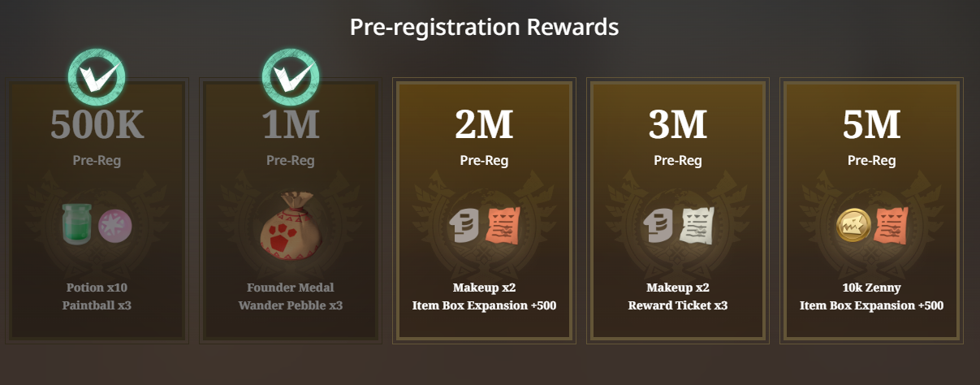Click the gold Zenny coin icon
This screenshot has height=385, width=980.
(854, 225)
